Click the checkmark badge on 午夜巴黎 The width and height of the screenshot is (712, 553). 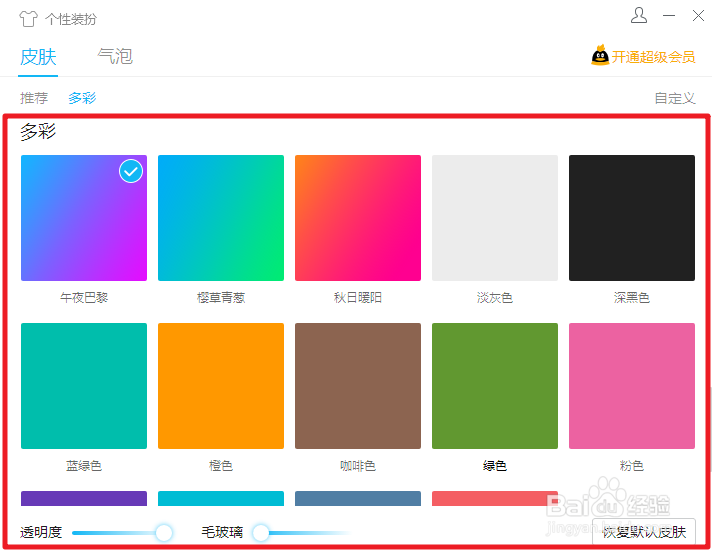tap(131, 171)
